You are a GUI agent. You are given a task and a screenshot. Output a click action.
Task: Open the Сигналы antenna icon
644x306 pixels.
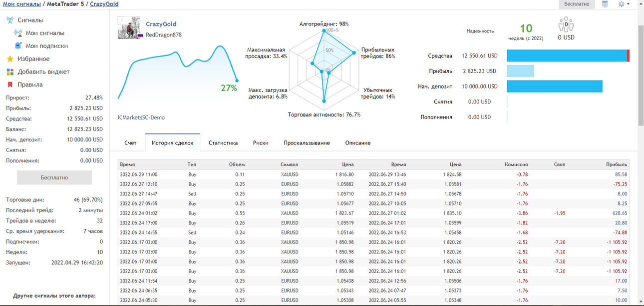10,20
